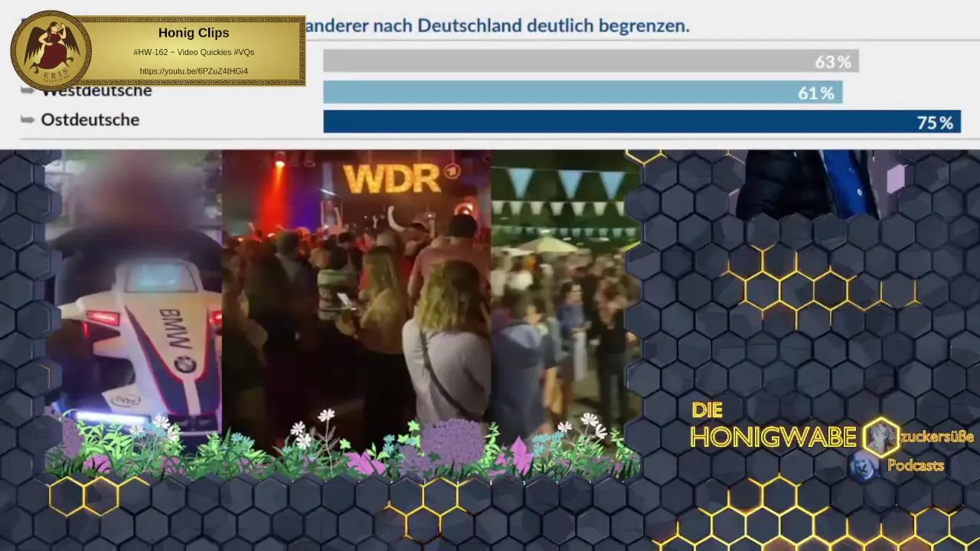Viewport: 980px width, 551px height.
Task: Click the 61% value label
Action: (816, 93)
